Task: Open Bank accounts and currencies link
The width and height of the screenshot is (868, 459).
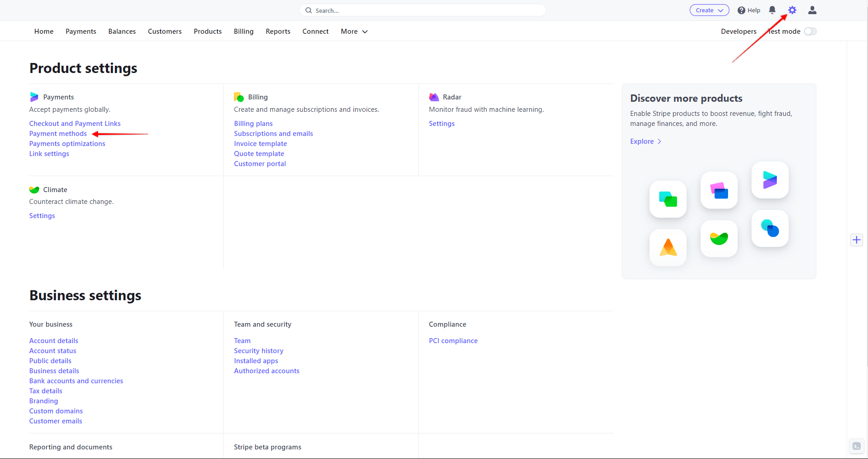Action: click(x=76, y=381)
